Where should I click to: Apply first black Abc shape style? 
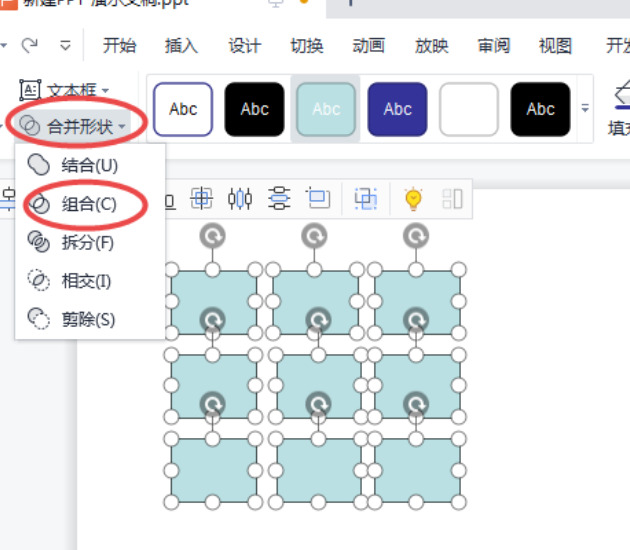254,109
